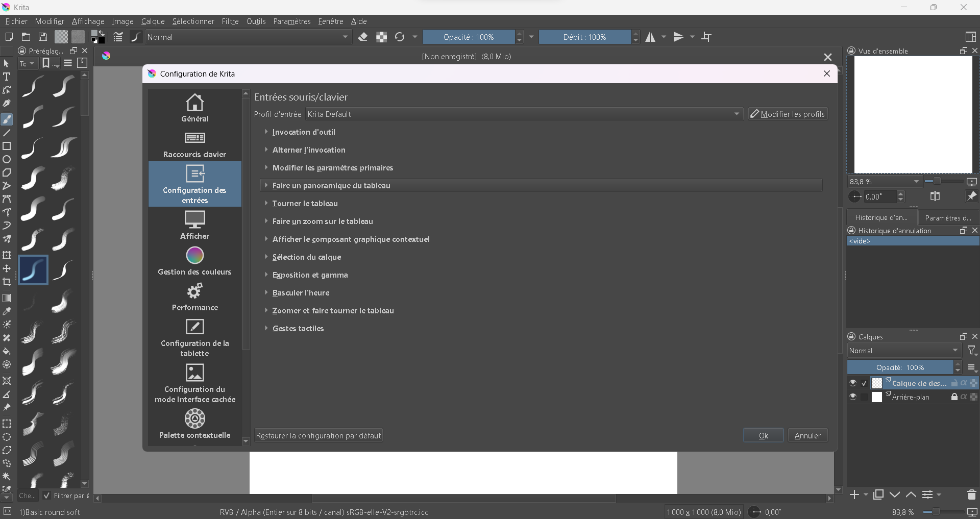
Task: Toggle eraser mode icon in toolbar
Action: 363,37
